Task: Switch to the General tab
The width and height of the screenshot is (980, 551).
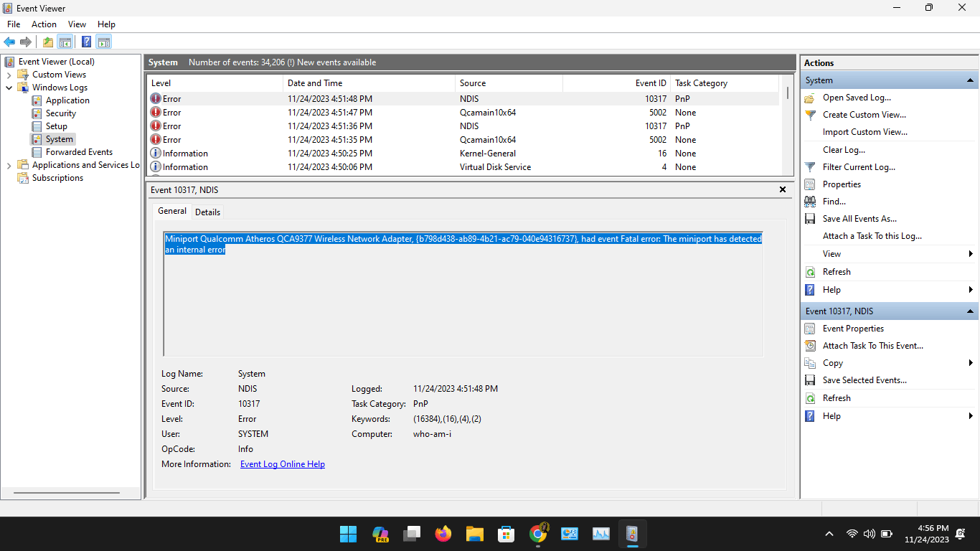Action: click(172, 211)
